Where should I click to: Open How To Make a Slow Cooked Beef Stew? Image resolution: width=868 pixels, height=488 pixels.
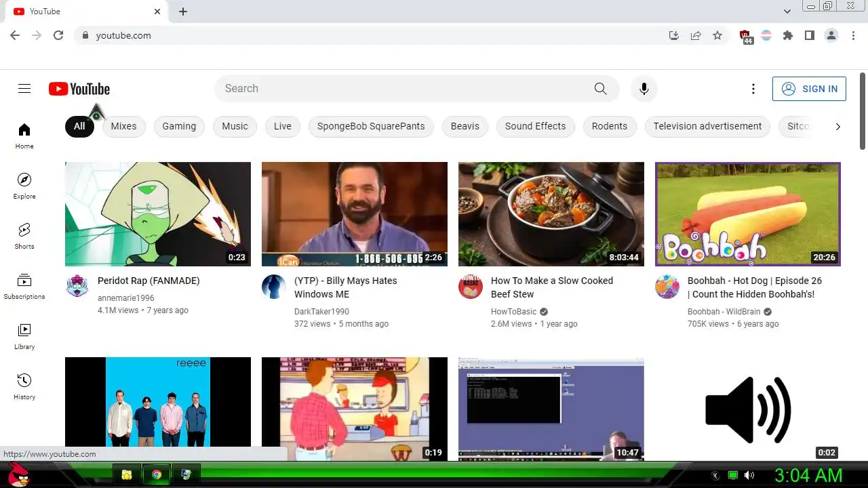(x=552, y=287)
